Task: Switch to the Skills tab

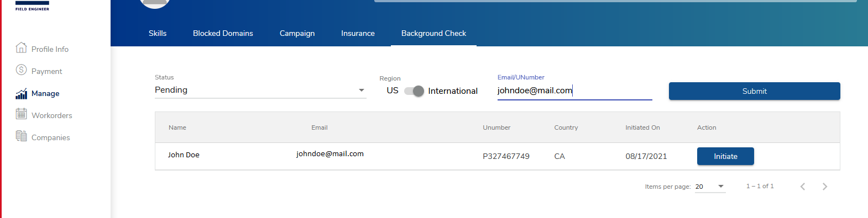Action: point(158,33)
